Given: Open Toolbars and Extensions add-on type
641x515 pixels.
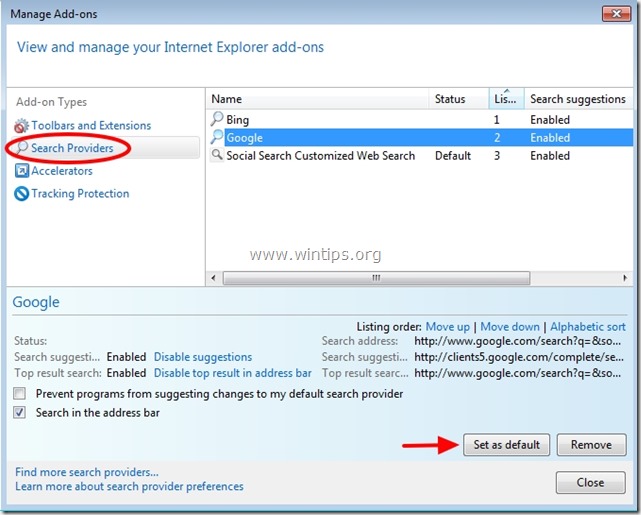Looking at the screenshot, I should (91, 125).
